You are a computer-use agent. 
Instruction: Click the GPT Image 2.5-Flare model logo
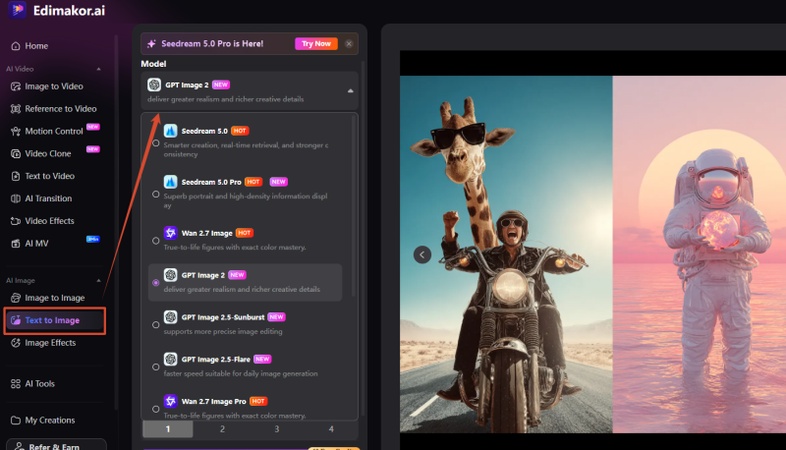coord(170,359)
